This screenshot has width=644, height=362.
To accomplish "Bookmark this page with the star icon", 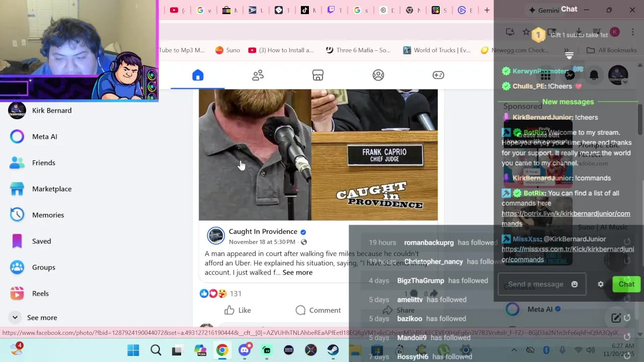I will point(526,32).
